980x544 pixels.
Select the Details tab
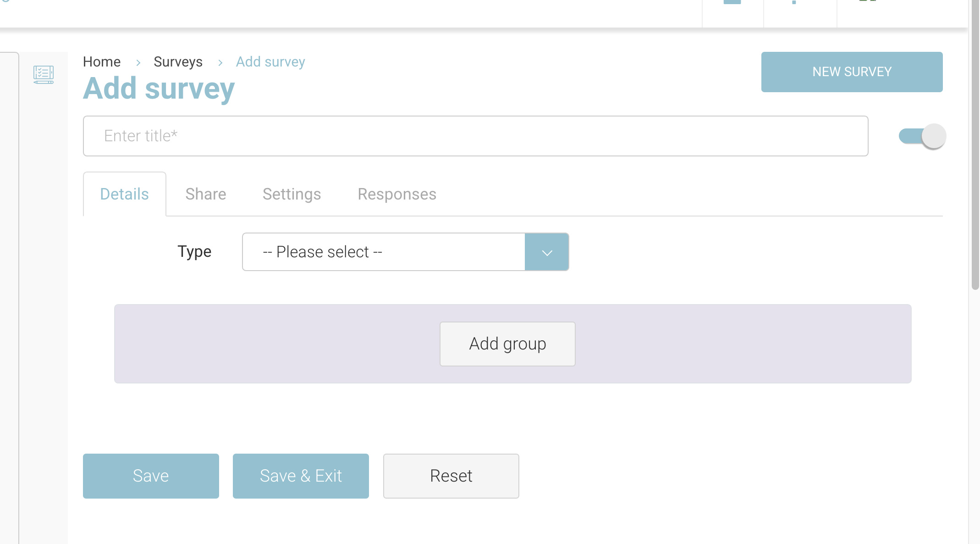(x=124, y=194)
